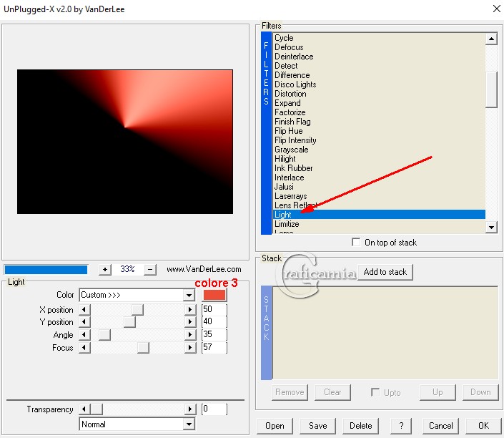Click the Angle slider thumb
The image size is (504, 438).
[104, 335]
